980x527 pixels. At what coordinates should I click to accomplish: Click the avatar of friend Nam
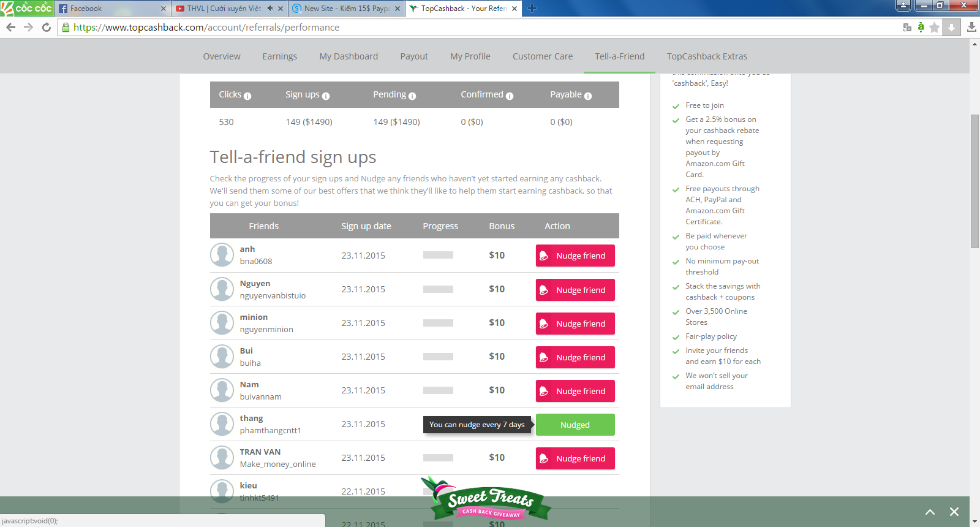click(222, 390)
